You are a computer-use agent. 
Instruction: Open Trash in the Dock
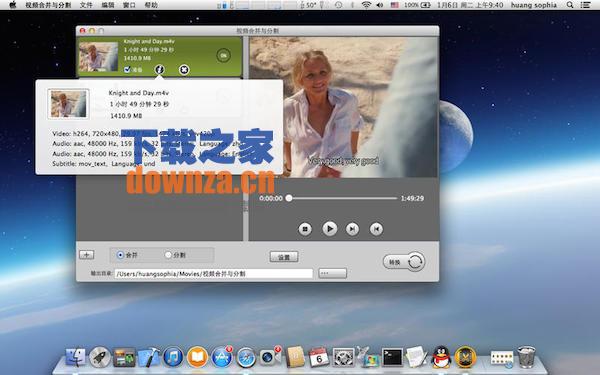tap(527, 357)
